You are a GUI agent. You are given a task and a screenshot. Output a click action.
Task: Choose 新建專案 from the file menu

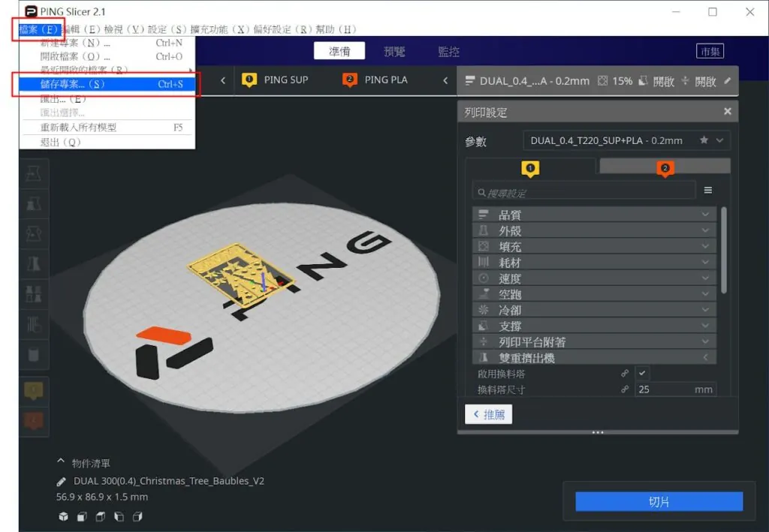coord(107,43)
